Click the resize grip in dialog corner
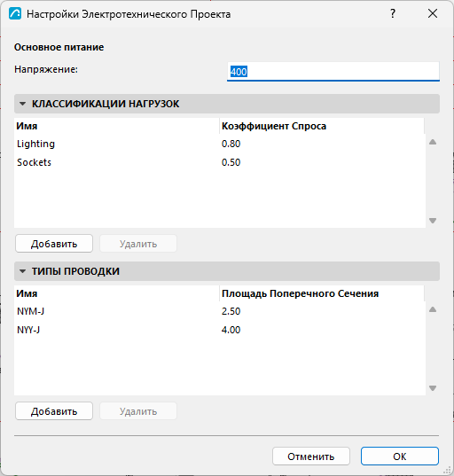 tap(447, 470)
